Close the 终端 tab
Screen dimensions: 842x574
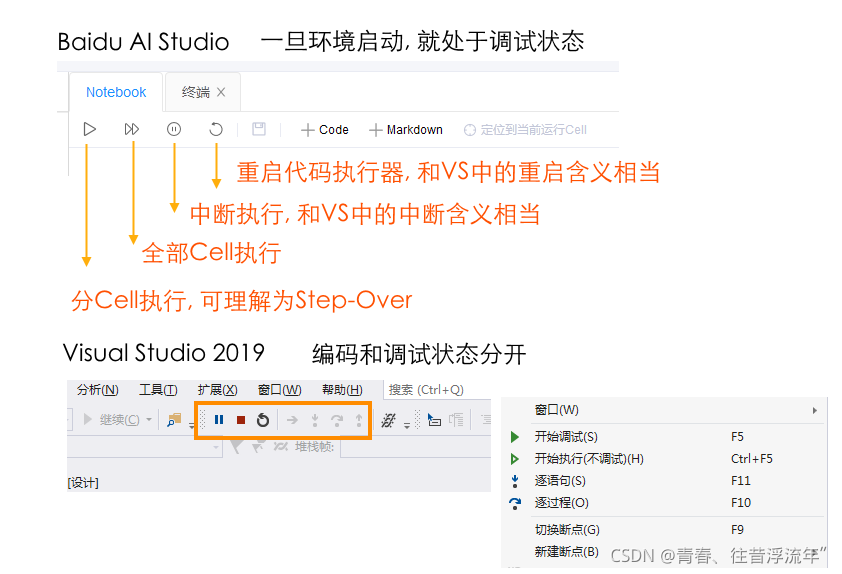click(221, 92)
